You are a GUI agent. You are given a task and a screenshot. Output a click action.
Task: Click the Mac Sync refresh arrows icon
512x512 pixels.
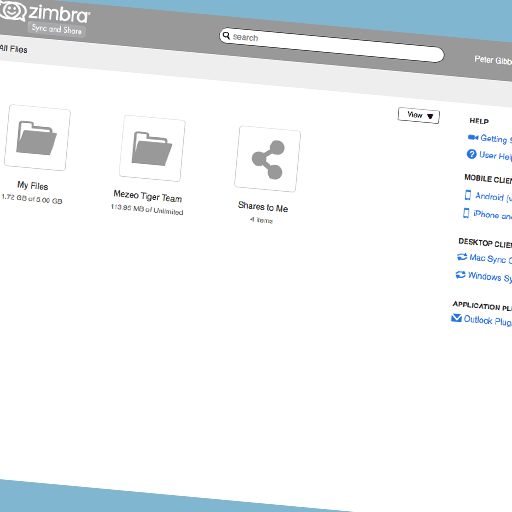coord(462,257)
